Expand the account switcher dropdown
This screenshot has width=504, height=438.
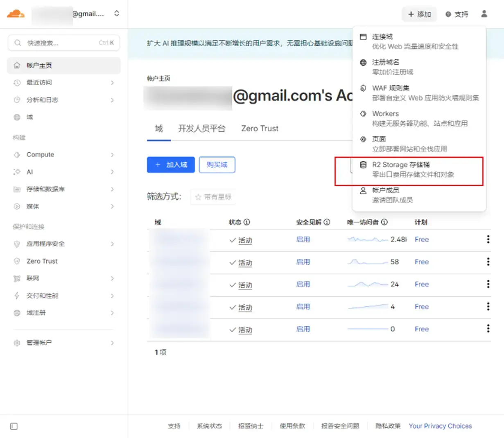click(117, 14)
